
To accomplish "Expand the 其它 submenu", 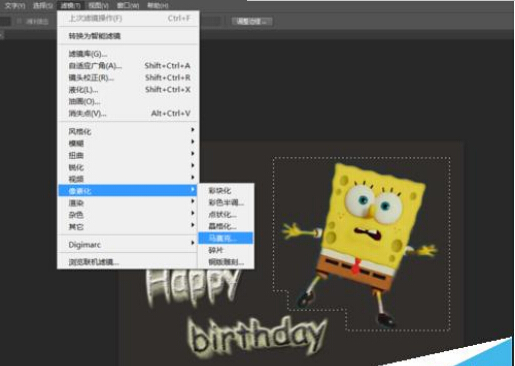I will [129, 227].
